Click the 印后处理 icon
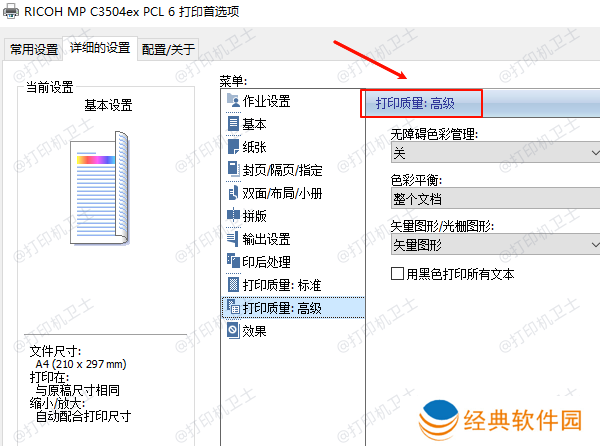This screenshot has height=446, width=600. [x=233, y=261]
